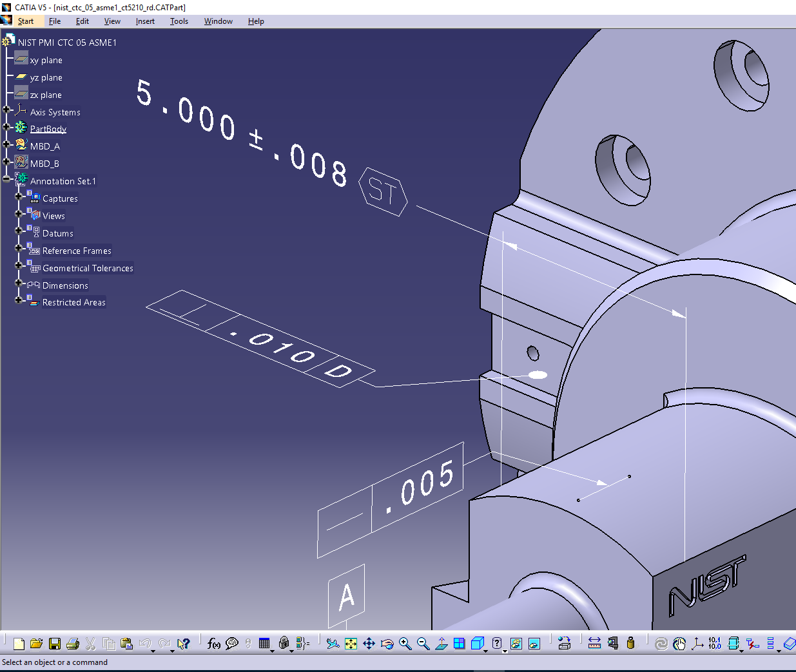Screen dimensions: 796x672
Task: Click the green stacked-lines icon
Action: 770,643
